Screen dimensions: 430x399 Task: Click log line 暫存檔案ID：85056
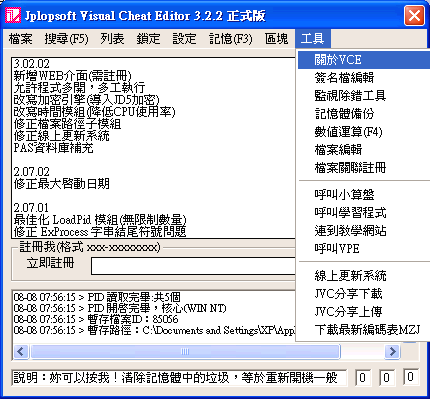click(96, 319)
